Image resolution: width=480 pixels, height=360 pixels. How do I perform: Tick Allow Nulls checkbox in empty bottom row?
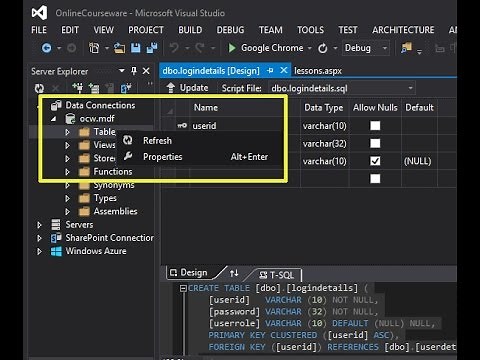point(375,179)
